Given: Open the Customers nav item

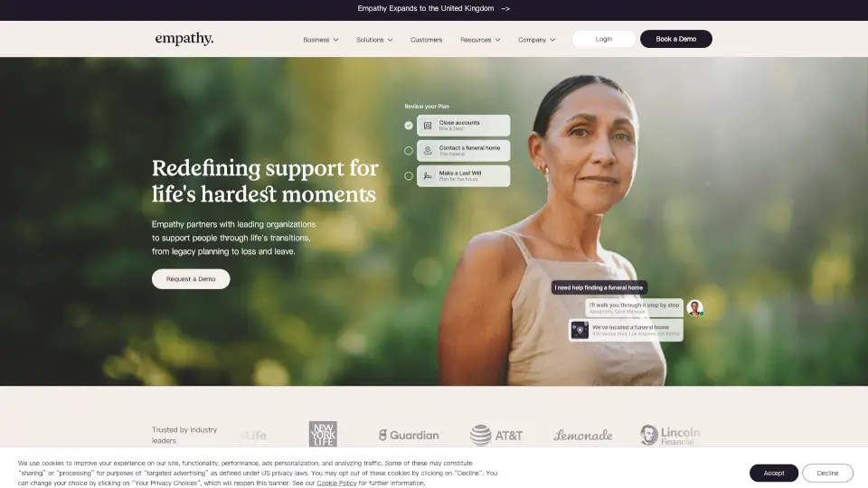Looking at the screenshot, I should coord(426,40).
